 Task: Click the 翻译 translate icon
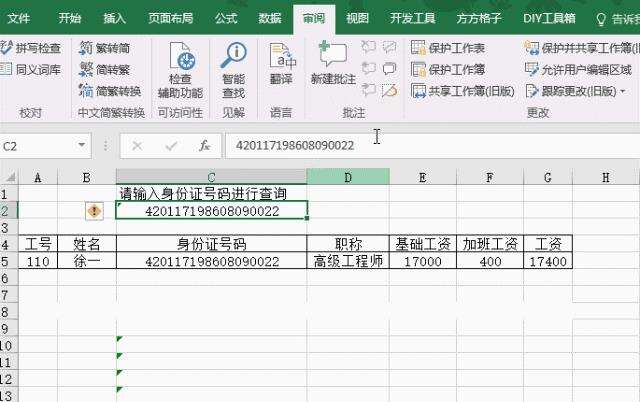pyautogui.click(x=282, y=56)
